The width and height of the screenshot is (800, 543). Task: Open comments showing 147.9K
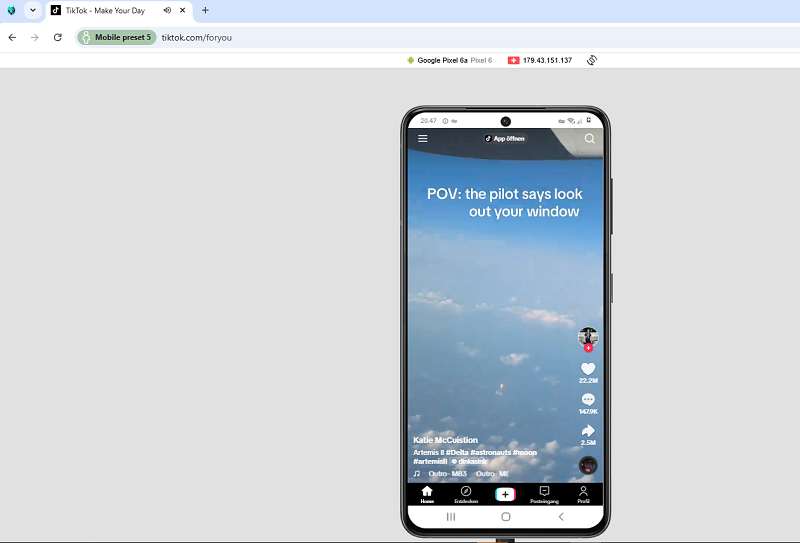[x=588, y=400]
